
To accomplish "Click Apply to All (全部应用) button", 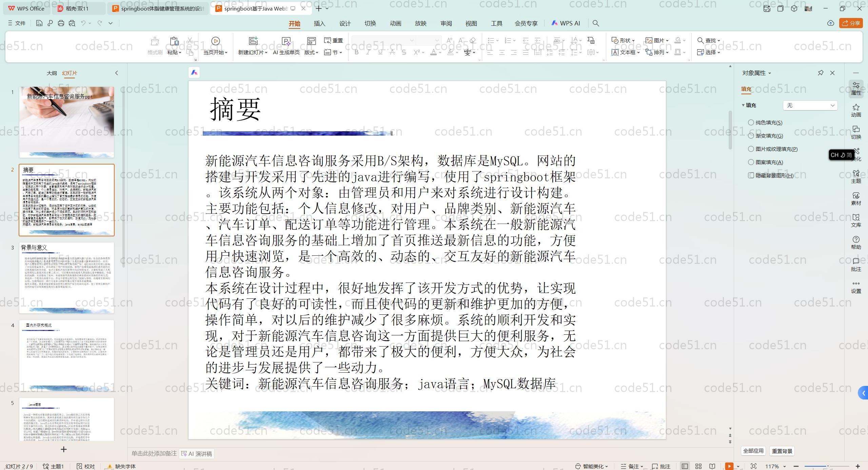I will (x=753, y=451).
